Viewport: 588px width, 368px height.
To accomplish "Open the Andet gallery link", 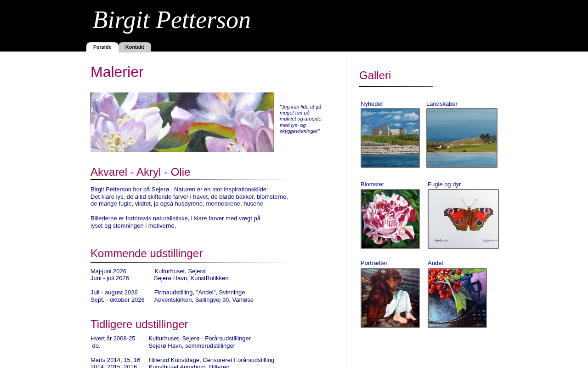I will coord(435,263).
